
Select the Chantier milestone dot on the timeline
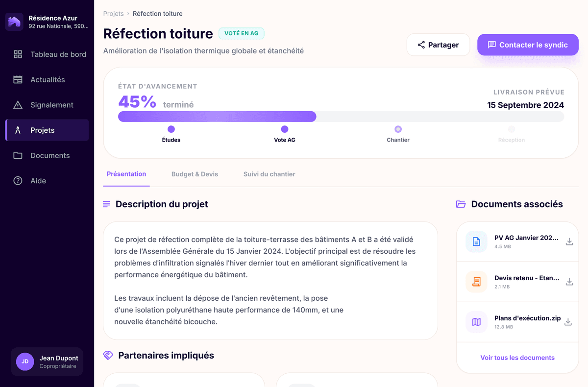[398, 129]
